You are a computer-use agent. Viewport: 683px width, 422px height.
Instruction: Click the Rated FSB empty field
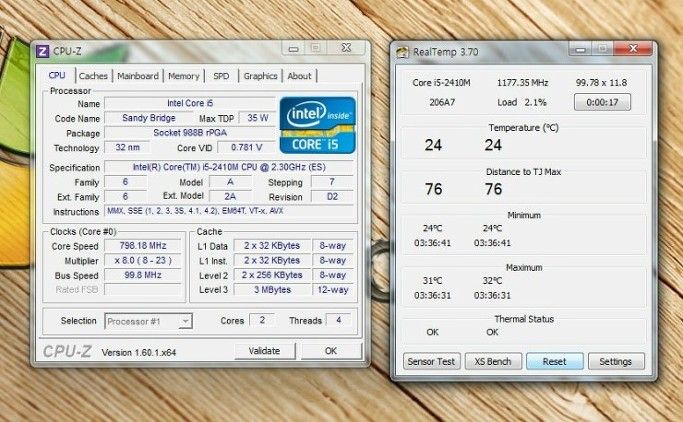[x=143, y=290]
